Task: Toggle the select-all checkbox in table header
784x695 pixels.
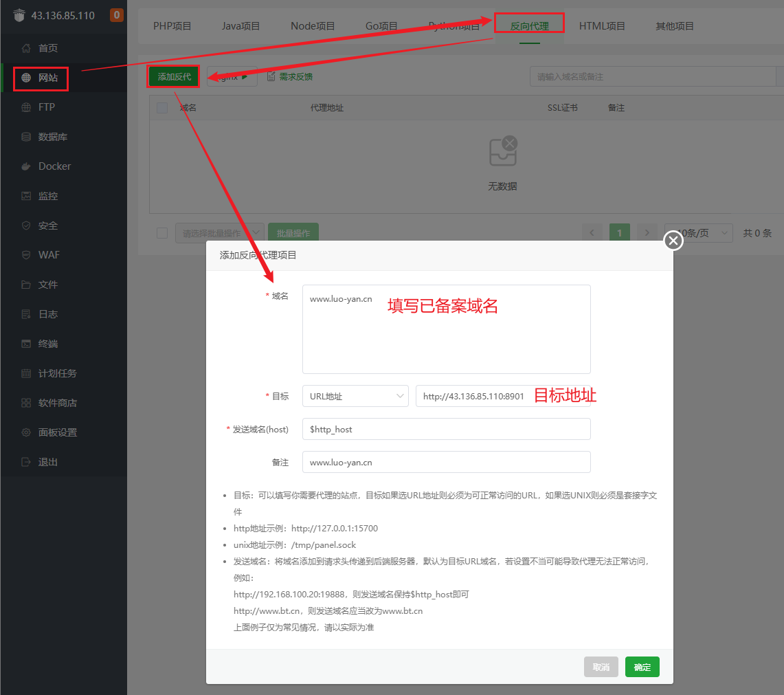Action: pos(162,107)
